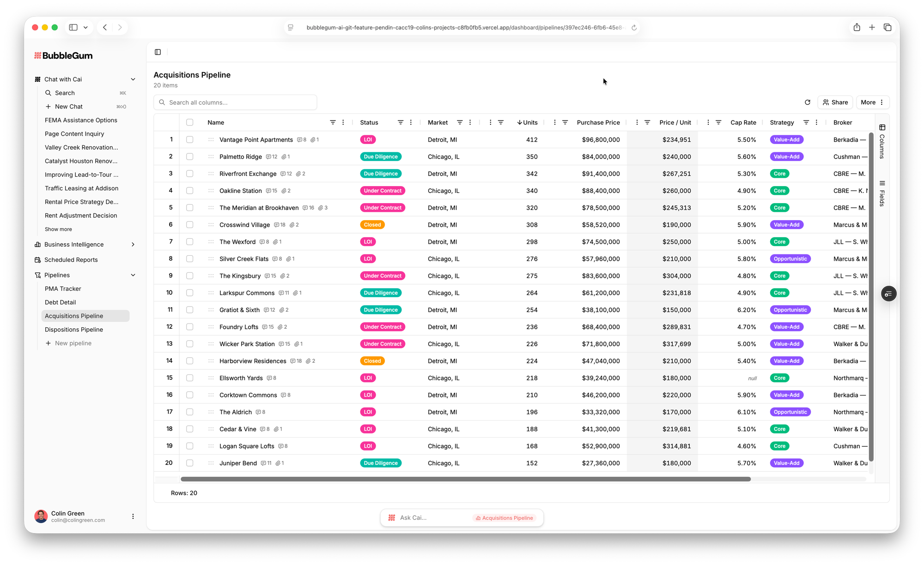924x565 pixels.
Task: Open the Name column options menu
Action: click(343, 122)
